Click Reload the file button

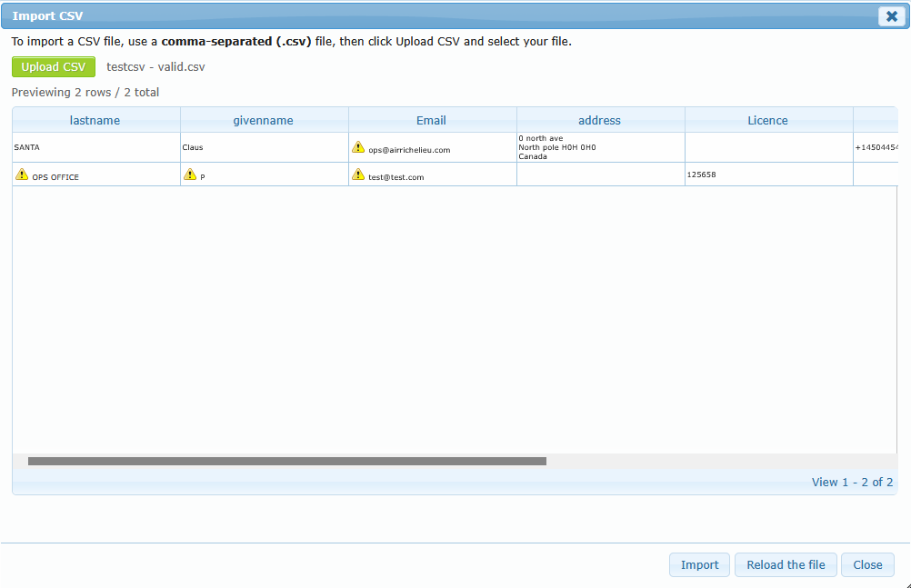pyautogui.click(x=786, y=564)
